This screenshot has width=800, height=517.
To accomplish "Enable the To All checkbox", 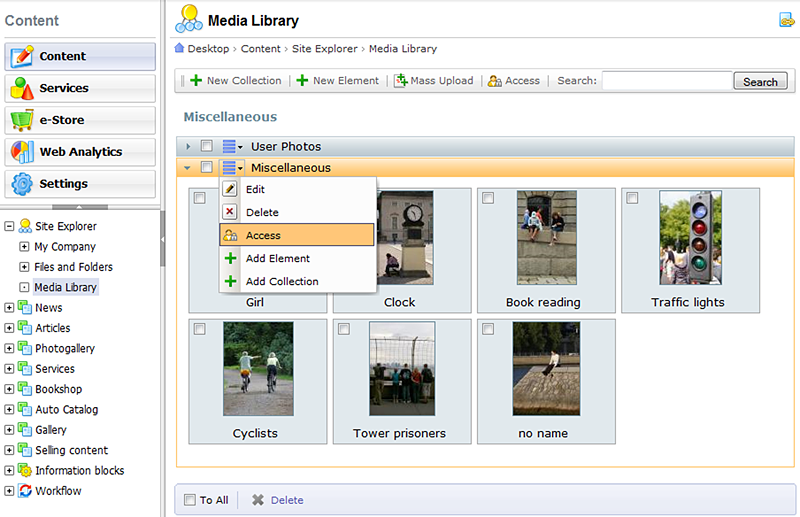I will pyautogui.click(x=186, y=500).
